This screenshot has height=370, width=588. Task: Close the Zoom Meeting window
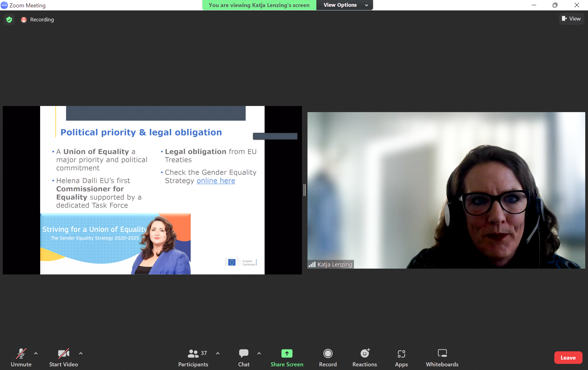[577, 5]
